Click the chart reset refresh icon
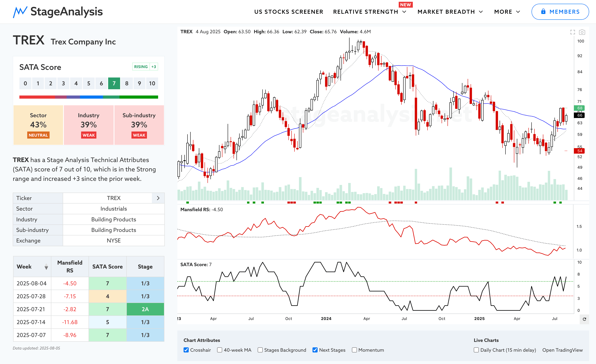 (x=584, y=319)
